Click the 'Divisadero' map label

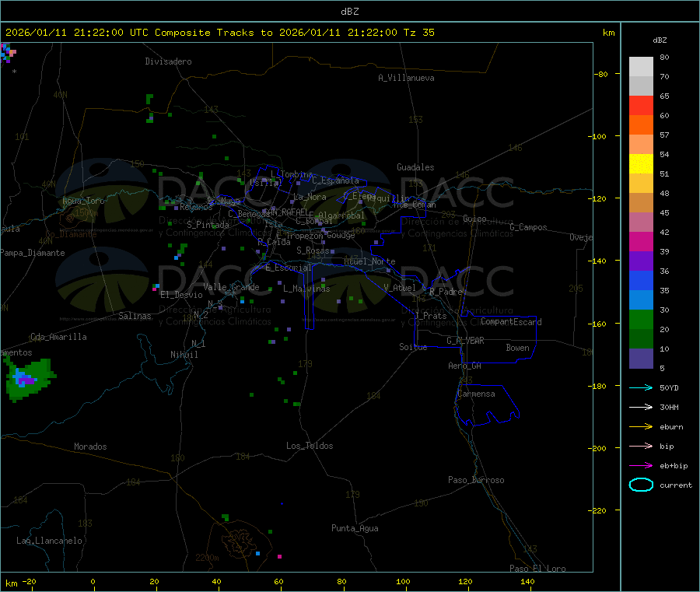pos(168,61)
